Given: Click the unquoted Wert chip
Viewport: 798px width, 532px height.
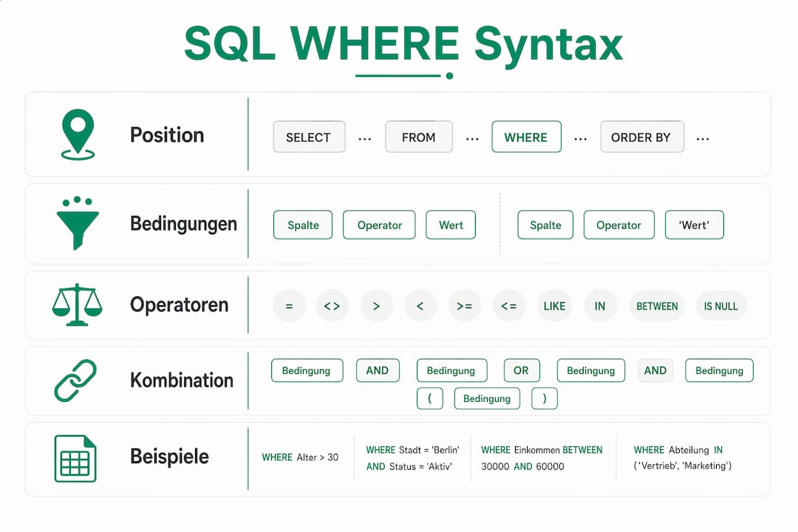Looking at the screenshot, I should click(451, 225).
